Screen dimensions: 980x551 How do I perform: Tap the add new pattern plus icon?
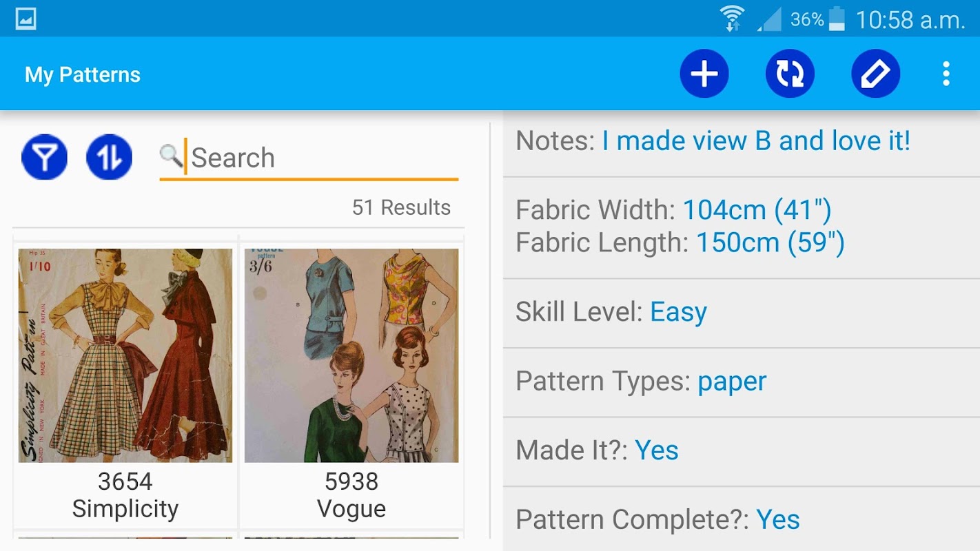704,74
